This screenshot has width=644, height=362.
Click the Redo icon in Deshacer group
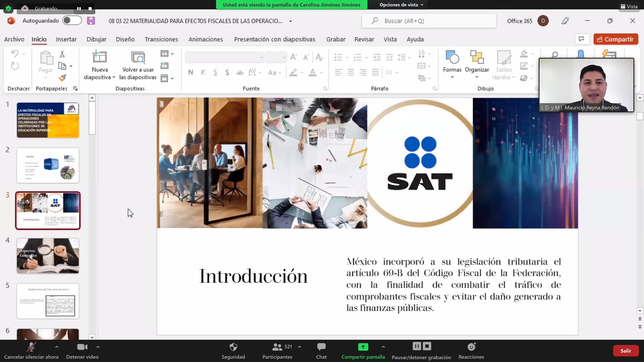(15, 66)
